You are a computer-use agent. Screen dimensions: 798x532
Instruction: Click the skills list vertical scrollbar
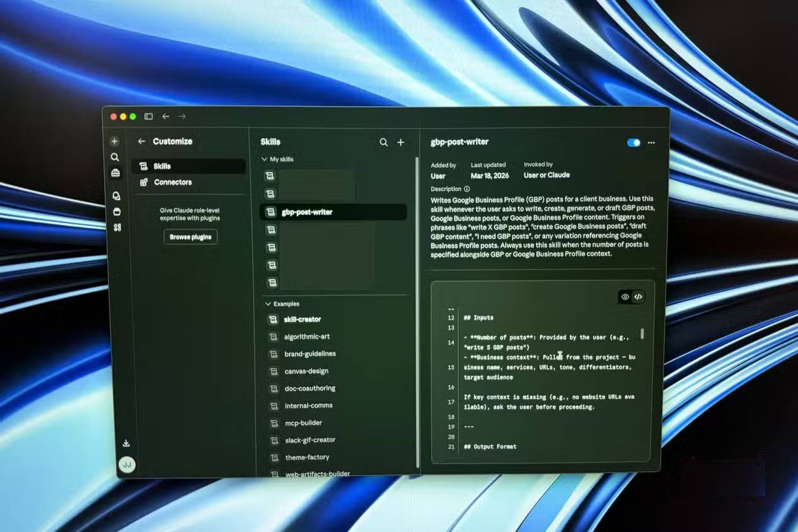tap(417, 312)
